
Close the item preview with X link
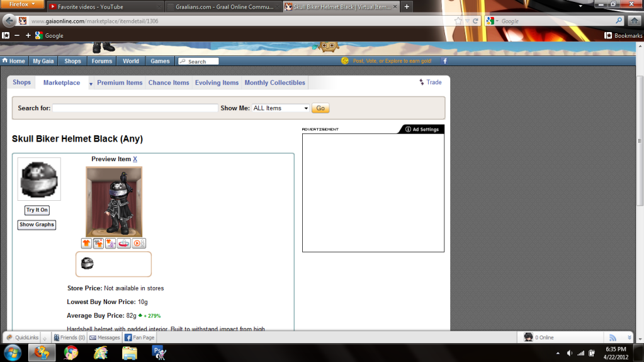(x=135, y=159)
